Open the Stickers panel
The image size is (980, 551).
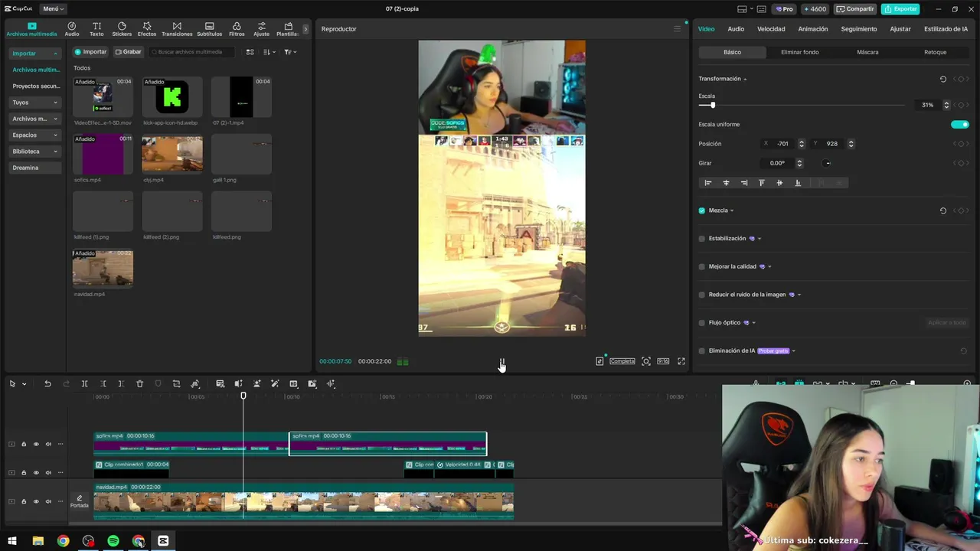coord(122,29)
